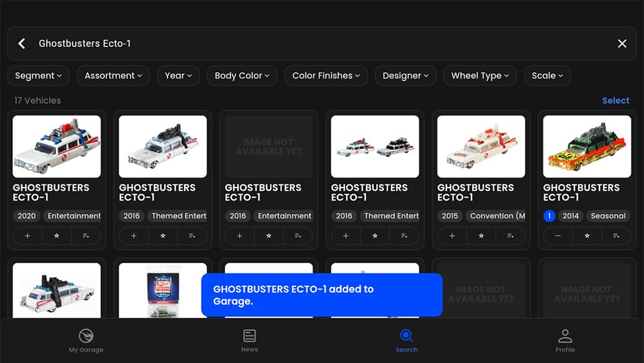Favorite the 2020 Entertainment Ecto-1

pos(57,236)
